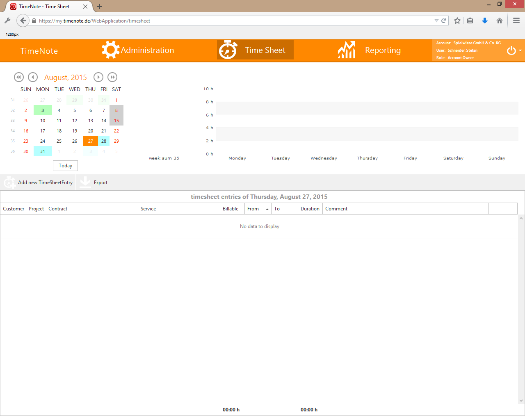Go to the next month arrow
This screenshot has height=420, width=525.
click(x=98, y=77)
